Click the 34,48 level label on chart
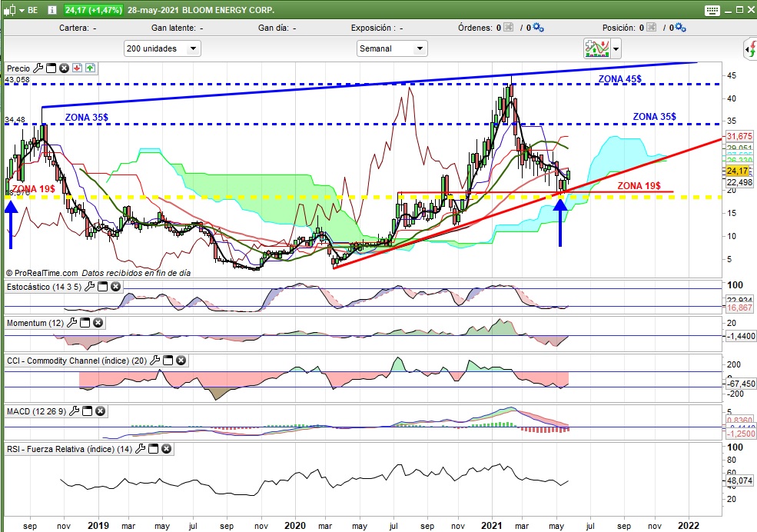Screen dimensions: 757x532 [15, 120]
